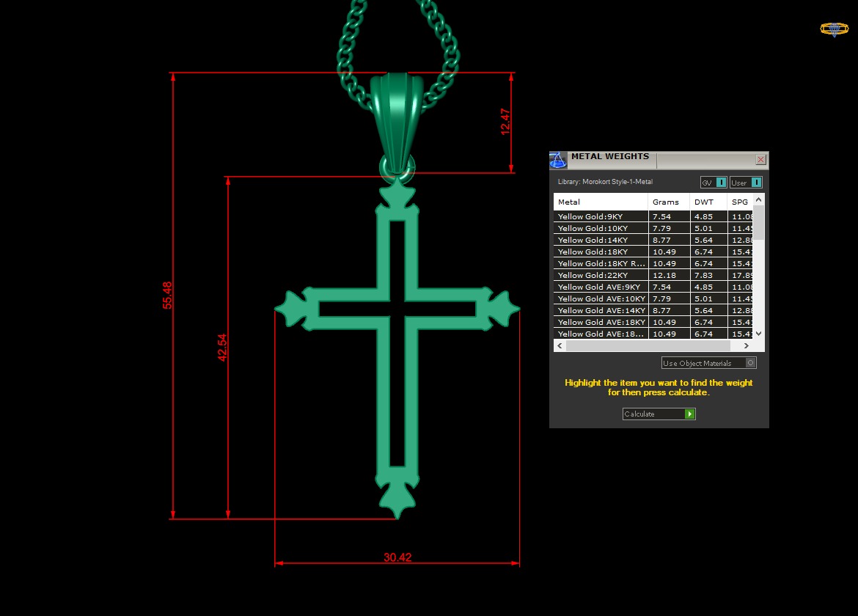Sort by the Grams column header
Viewport: 858px width, 616px height.
point(669,202)
